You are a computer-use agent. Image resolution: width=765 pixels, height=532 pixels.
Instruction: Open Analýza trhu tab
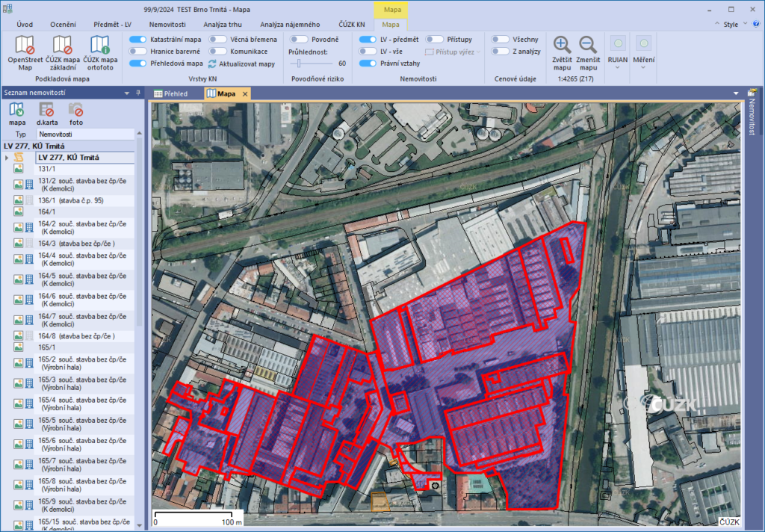223,25
